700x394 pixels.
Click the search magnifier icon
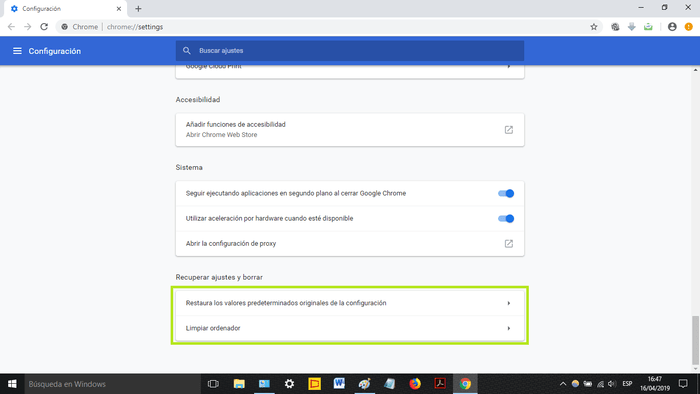pyautogui.click(x=187, y=51)
